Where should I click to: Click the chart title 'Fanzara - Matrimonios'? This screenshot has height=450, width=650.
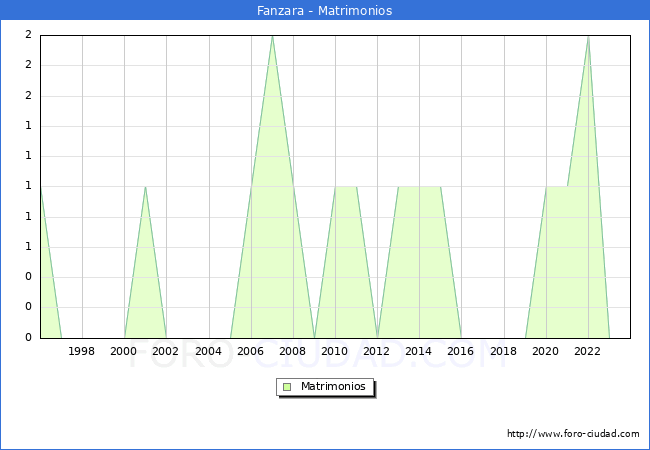pyautogui.click(x=325, y=11)
